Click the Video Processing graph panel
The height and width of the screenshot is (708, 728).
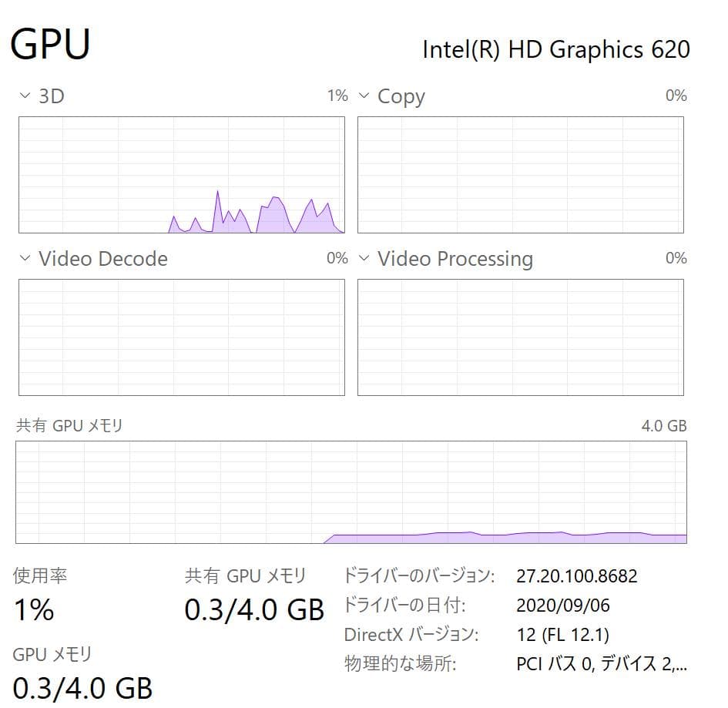pos(520,337)
